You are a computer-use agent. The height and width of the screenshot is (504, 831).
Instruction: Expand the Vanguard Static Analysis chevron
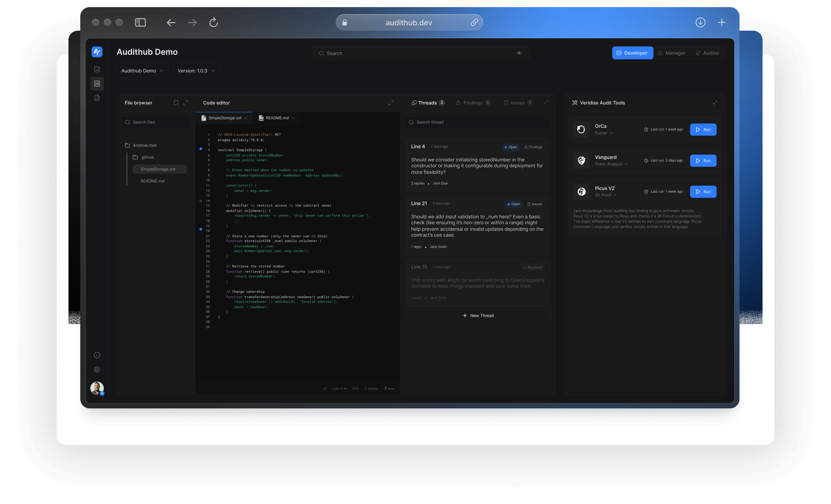pyautogui.click(x=626, y=164)
